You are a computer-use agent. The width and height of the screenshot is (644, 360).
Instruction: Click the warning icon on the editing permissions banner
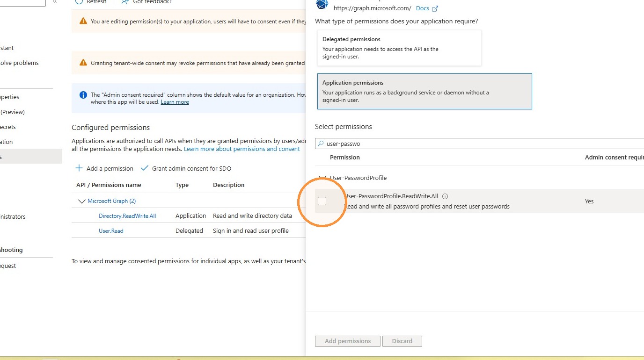tap(83, 21)
